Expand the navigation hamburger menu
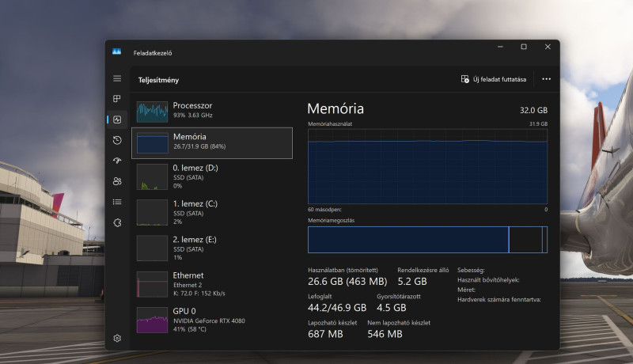This screenshot has width=633, height=364. point(117,78)
